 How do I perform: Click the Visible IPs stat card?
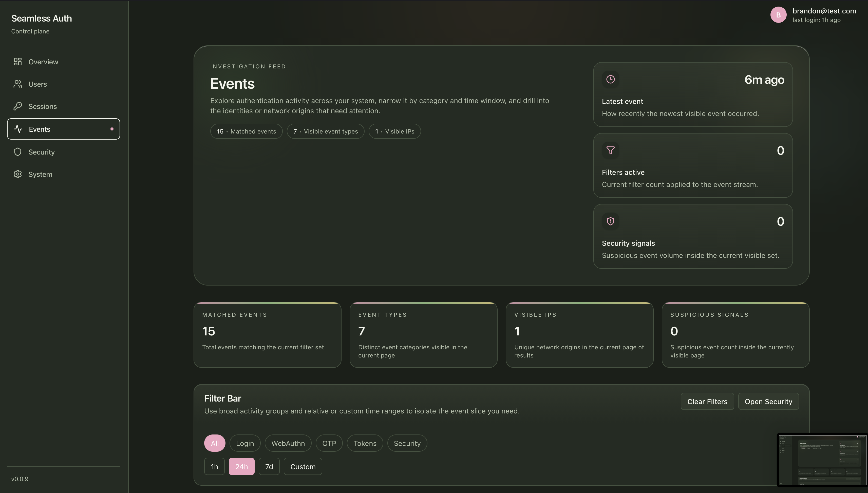click(x=580, y=335)
